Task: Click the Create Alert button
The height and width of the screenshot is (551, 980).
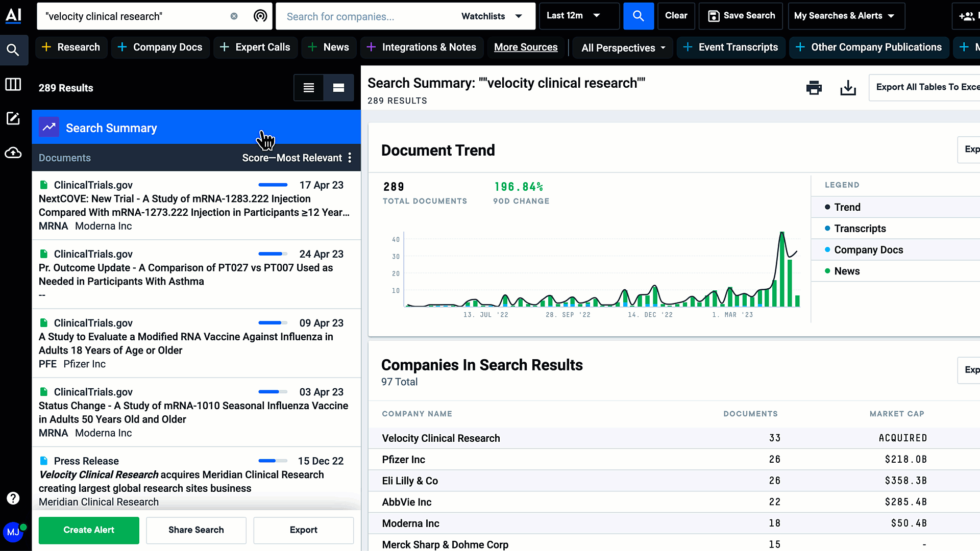Action: tap(89, 530)
